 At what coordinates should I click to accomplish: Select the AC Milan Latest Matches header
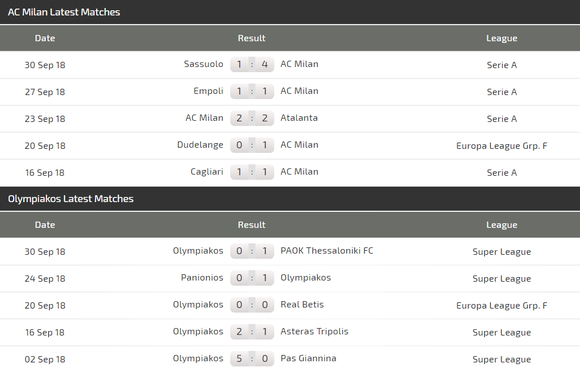[x=64, y=12]
